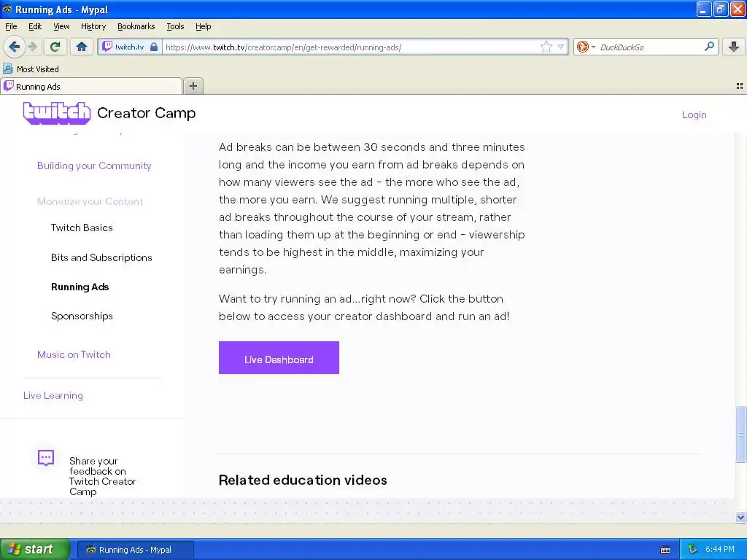Open the Bookmarks menu
This screenshot has width=747, height=560.
(136, 26)
